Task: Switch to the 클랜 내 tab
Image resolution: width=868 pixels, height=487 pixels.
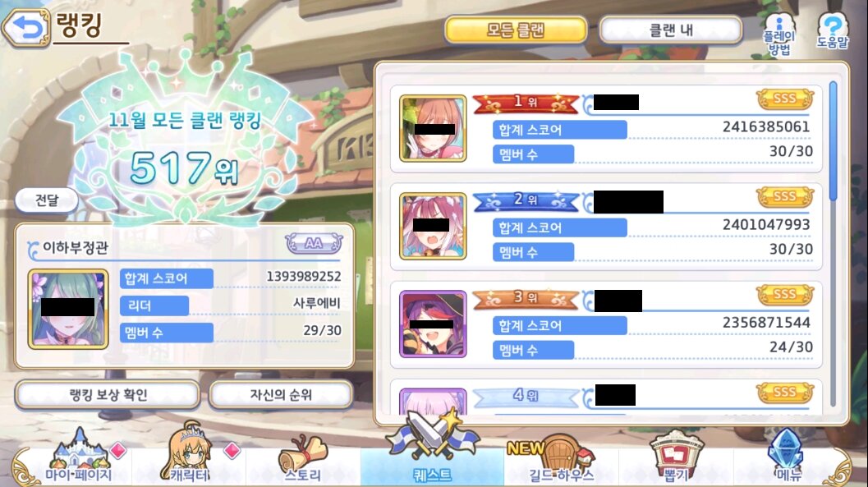Action: click(x=670, y=30)
